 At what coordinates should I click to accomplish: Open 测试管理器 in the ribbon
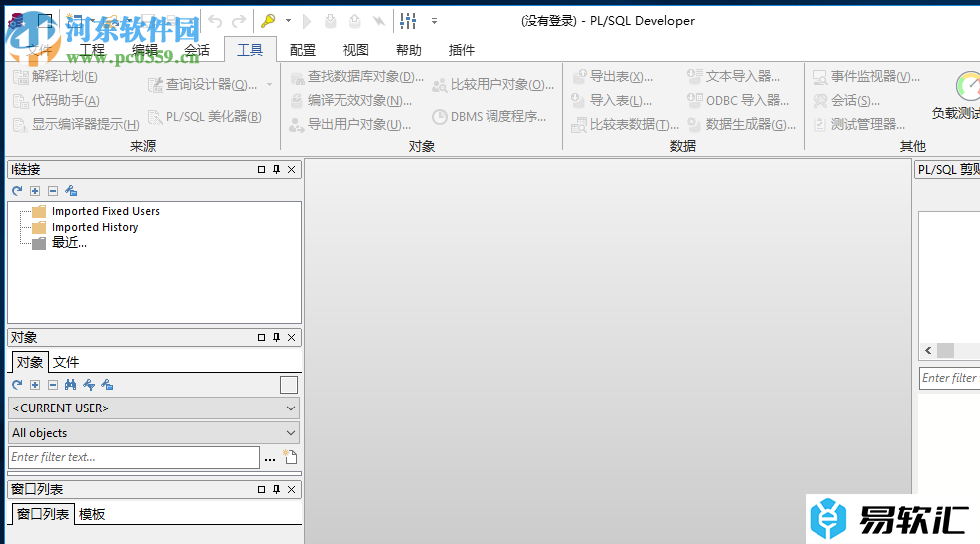pos(858,124)
